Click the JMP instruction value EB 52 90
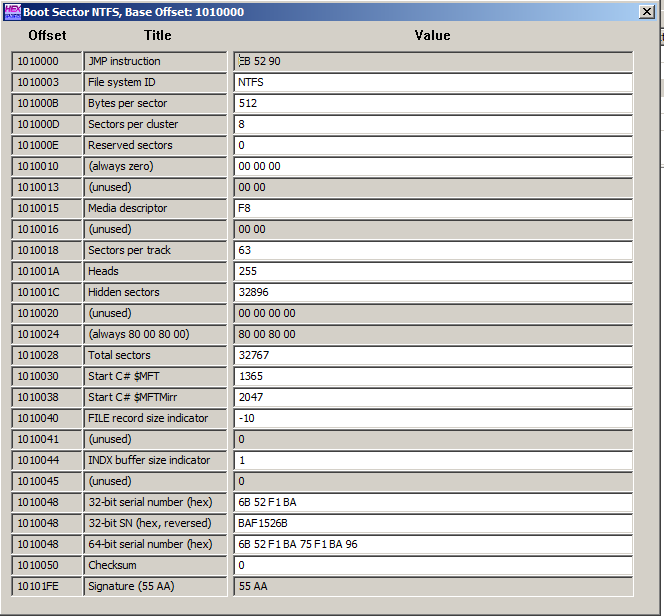Image resolution: width=664 pixels, height=616 pixels. [x=433, y=61]
